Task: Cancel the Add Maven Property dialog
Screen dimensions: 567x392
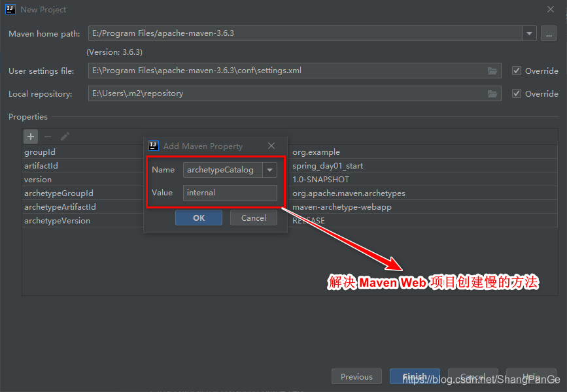Action: (x=254, y=218)
